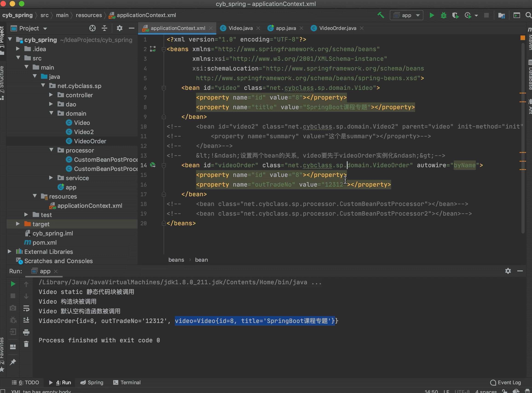Toggle soft-wrap in Run console
The image size is (532, 393).
26,308
